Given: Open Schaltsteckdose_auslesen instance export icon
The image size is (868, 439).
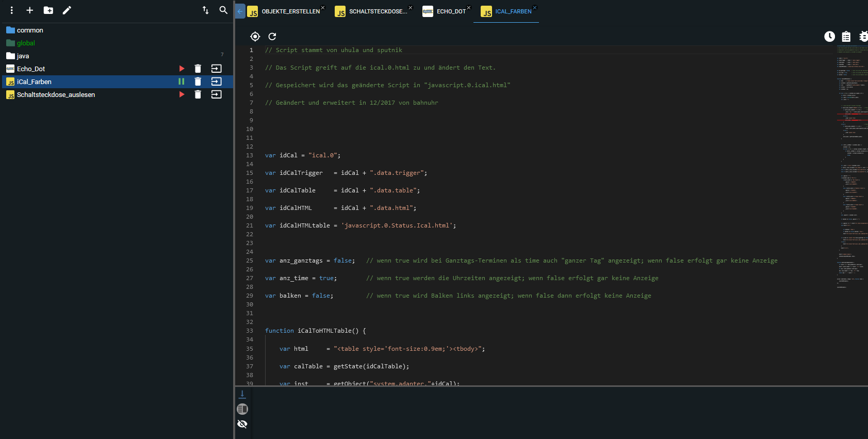Looking at the screenshot, I should 217,94.
